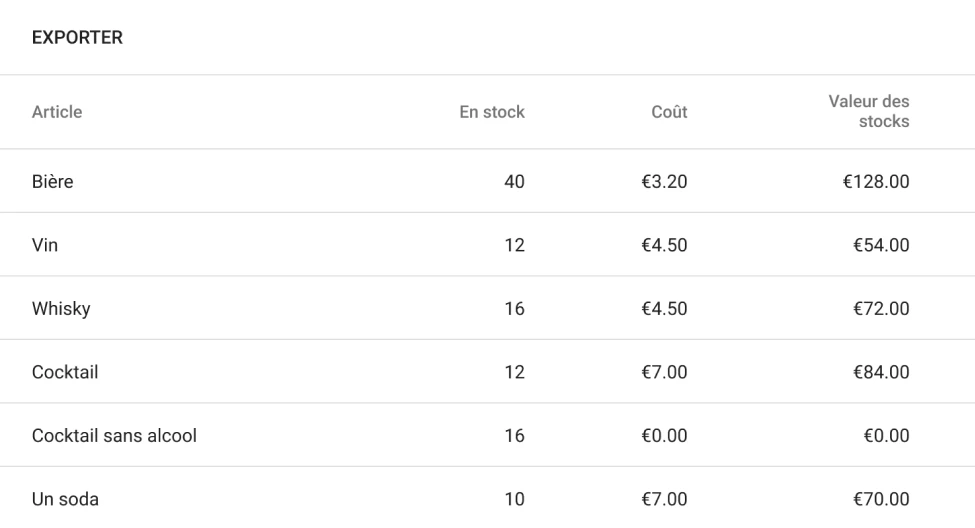The height and width of the screenshot is (528, 975).
Task: Open the Bière article row
Action: pos(53,181)
